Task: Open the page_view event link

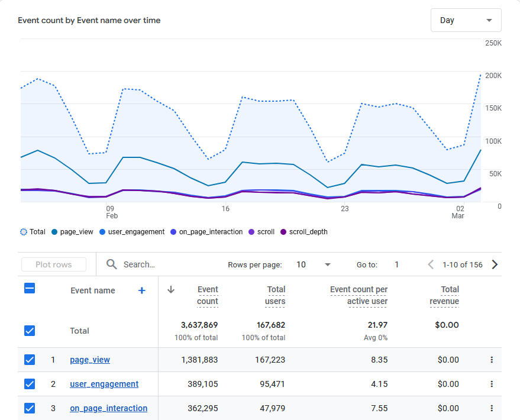Action: (x=90, y=360)
